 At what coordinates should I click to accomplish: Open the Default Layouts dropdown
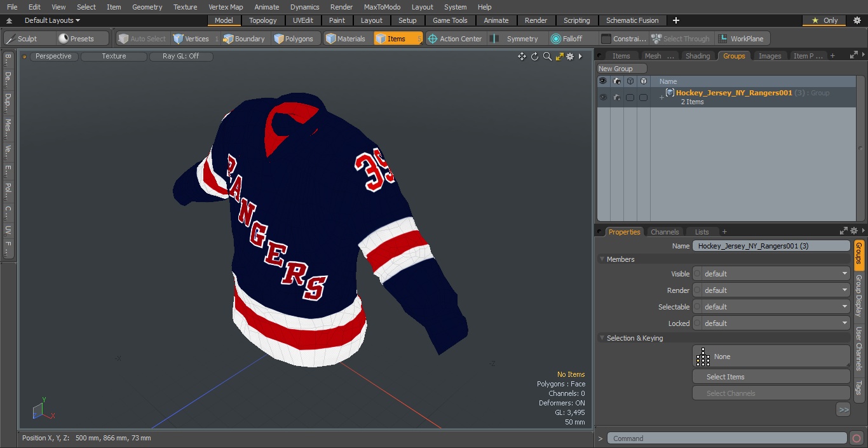pos(52,20)
